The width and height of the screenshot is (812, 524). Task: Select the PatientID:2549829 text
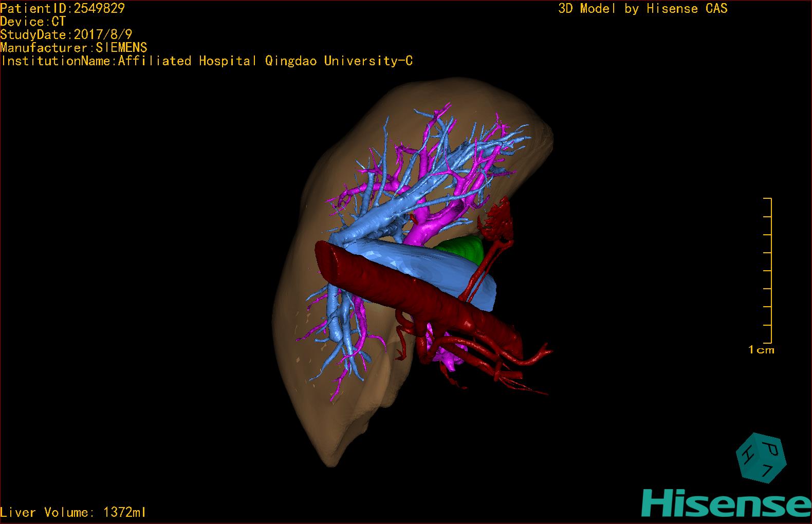[63, 8]
